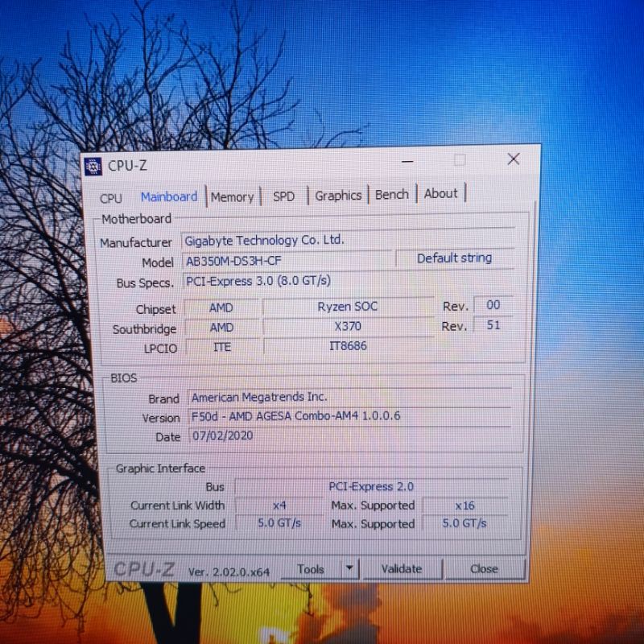Click the Gigabyte Technology Co. Ltd. field
Screen dimensions: 644x644
click(348, 240)
